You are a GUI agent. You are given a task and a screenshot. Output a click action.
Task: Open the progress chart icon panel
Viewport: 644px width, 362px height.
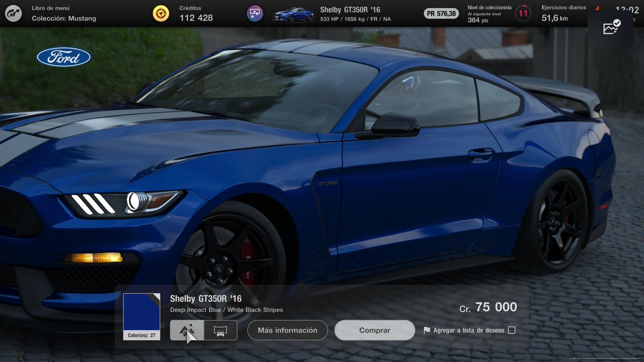tap(611, 28)
